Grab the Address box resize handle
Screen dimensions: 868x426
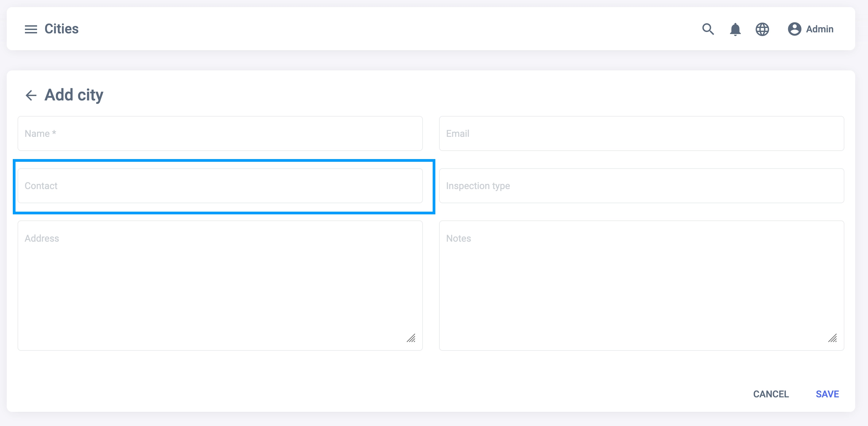click(x=411, y=338)
